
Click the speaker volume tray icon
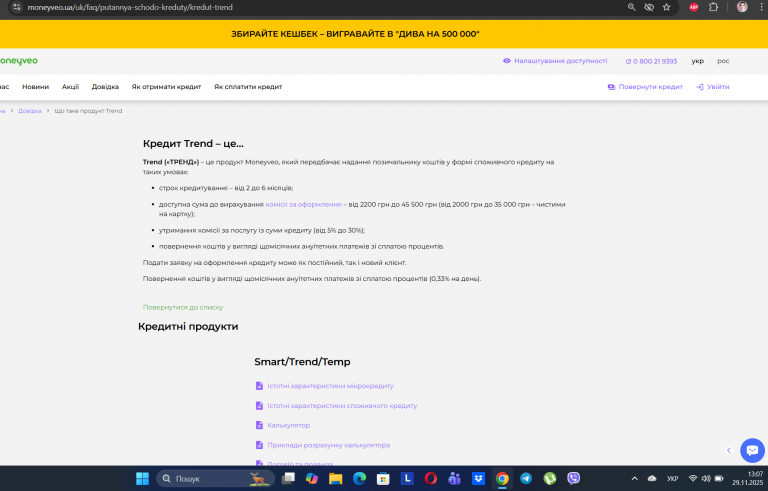pos(706,479)
